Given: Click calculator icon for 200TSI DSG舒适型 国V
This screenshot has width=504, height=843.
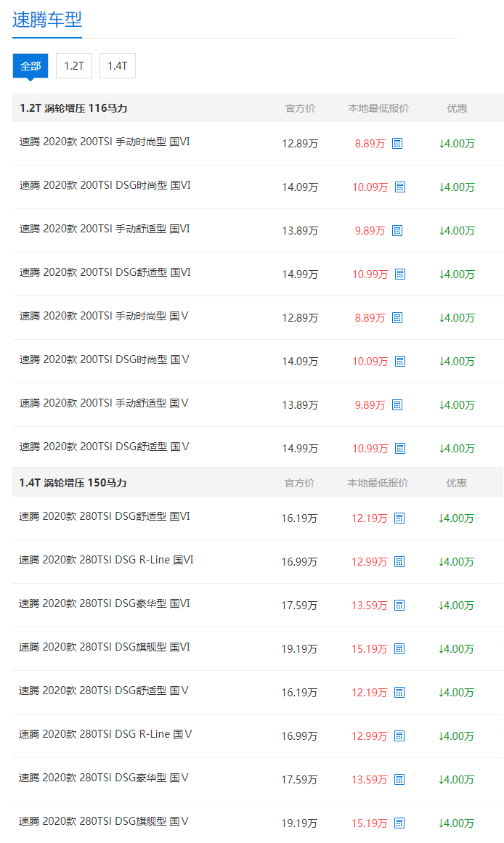Looking at the screenshot, I should [x=400, y=449].
